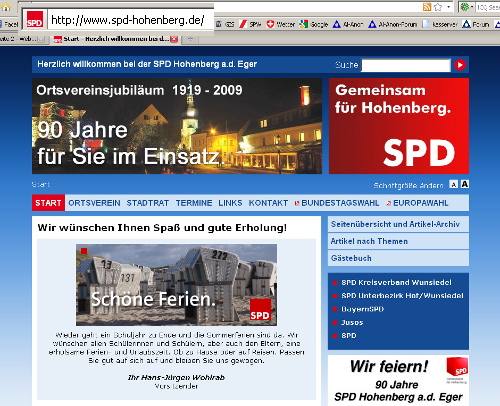Open Artikel nach Themen
The height and width of the screenshot is (406, 500).
pyautogui.click(x=398, y=241)
